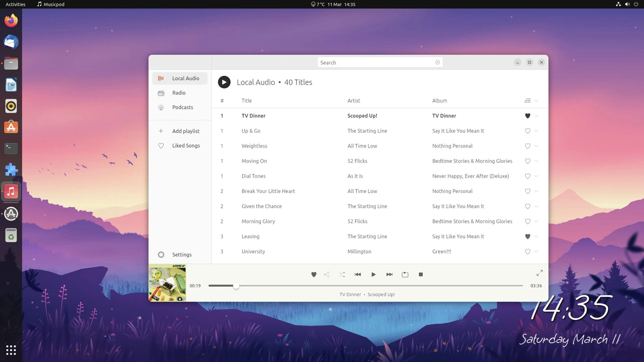The width and height of the screenshot is (644, 362).
Task: Open Rhythmbox from the dock
Action: (11, 106)
